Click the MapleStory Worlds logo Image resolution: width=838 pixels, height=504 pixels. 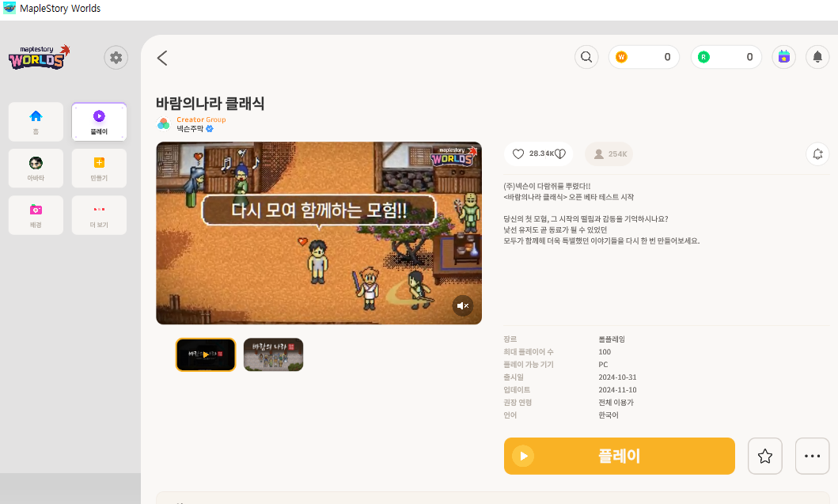pos(39,57)
